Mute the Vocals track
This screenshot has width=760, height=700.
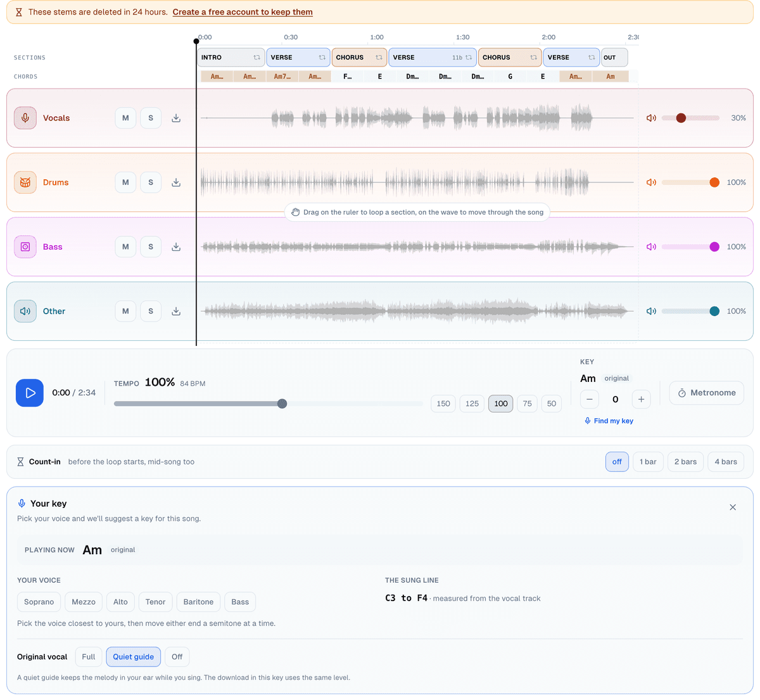[x=125, y=118]
